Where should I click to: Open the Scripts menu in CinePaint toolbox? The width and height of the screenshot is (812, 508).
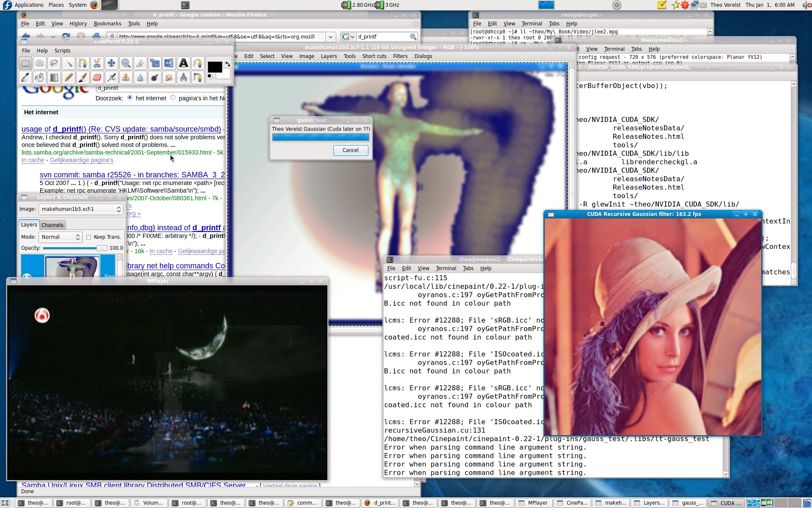click(63, 50)
